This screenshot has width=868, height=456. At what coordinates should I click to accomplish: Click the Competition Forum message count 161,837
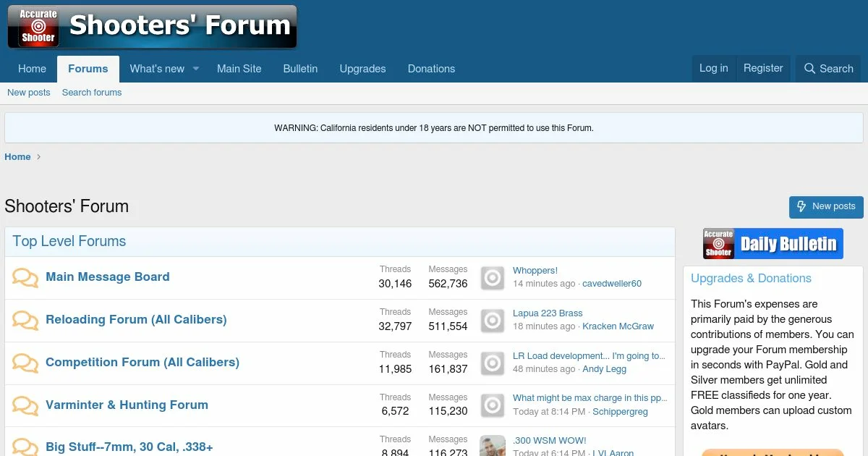tap(448, 369)
